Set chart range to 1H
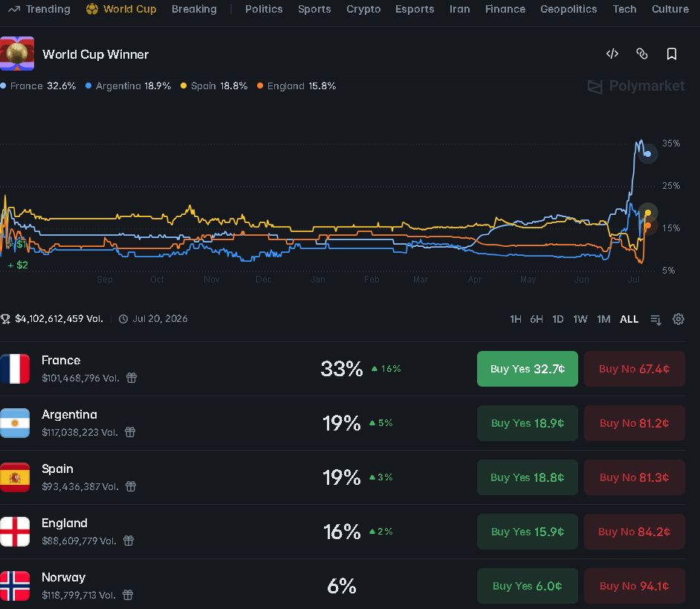The width and height of the screenshot is (700, 609). pos(516,319)
